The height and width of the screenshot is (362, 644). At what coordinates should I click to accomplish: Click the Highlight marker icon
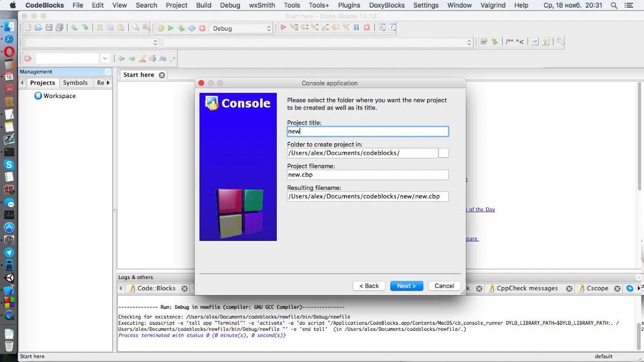(x=143, y=59)
